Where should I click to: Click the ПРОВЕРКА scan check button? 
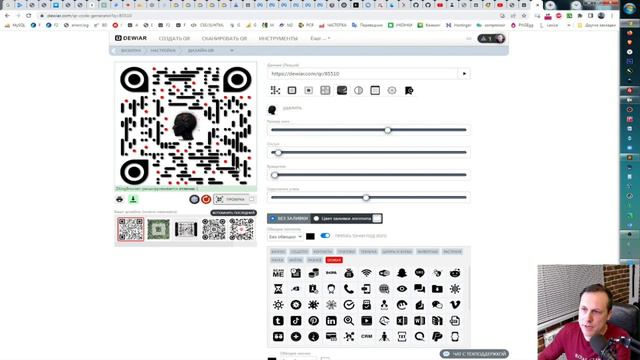tap(231, 199)
